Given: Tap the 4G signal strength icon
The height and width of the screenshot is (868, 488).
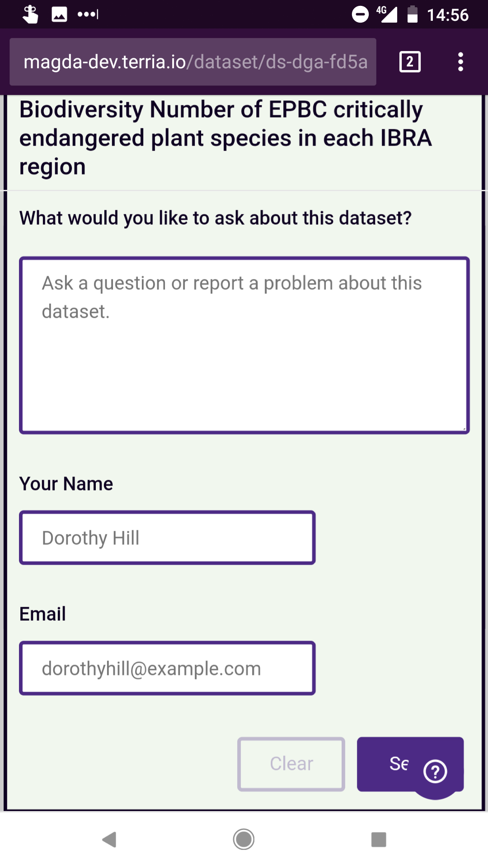Looking at the screenshot, I should 387,14.
